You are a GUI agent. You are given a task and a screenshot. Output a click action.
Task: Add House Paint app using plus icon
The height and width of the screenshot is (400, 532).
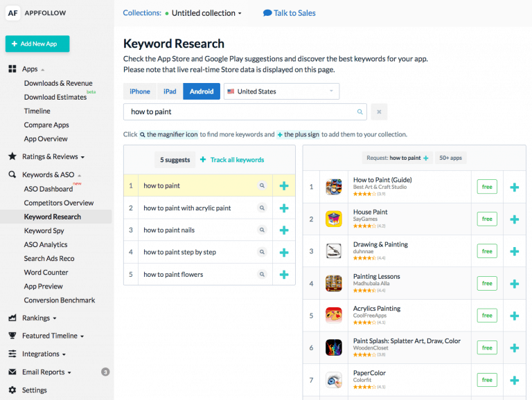pos(514,219)
